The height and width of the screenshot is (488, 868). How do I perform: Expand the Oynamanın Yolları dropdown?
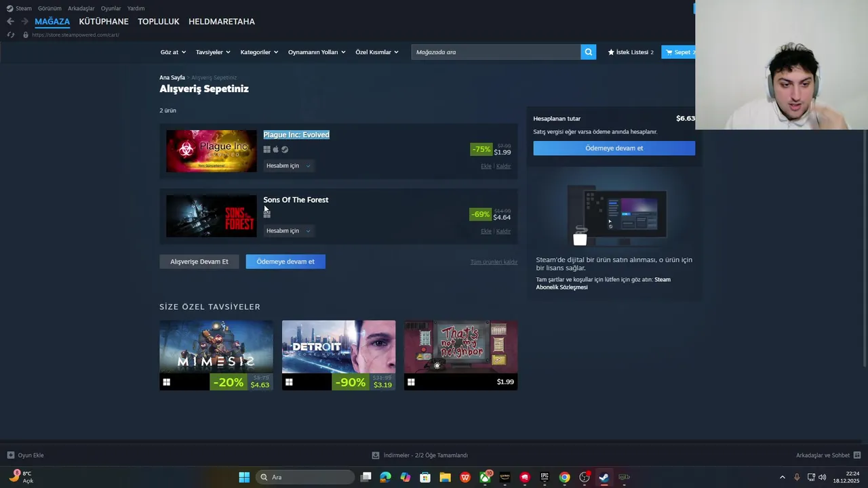pos(317,52)
